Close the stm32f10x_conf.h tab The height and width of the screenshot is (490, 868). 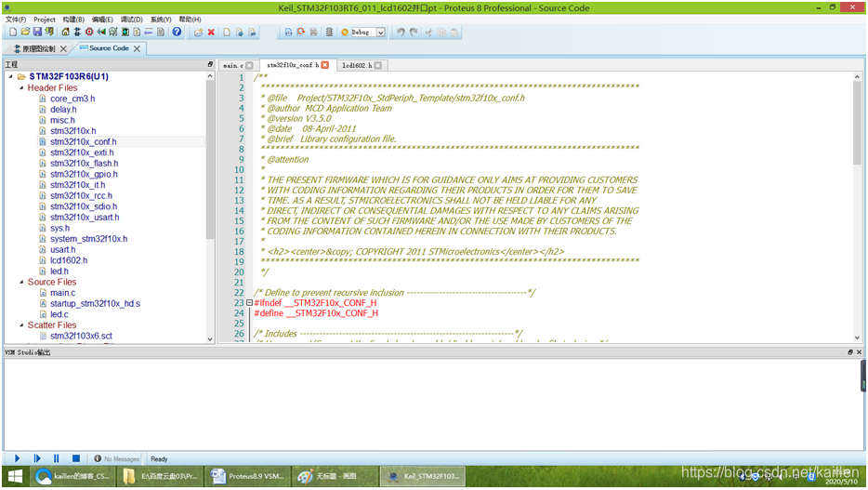tap(325, 65)
